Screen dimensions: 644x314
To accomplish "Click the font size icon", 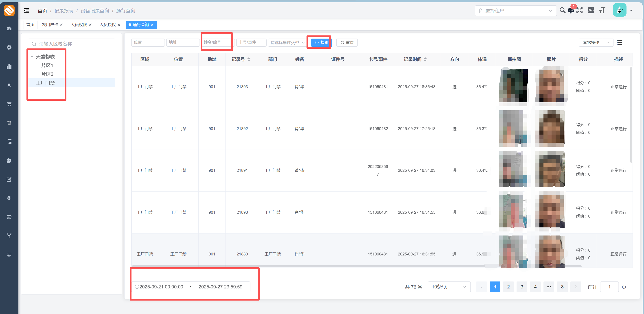I will (602, 11).
